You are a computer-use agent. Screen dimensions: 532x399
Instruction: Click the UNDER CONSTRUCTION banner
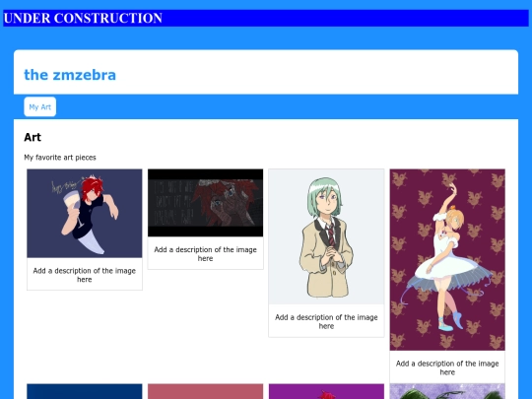click(266, 18)
